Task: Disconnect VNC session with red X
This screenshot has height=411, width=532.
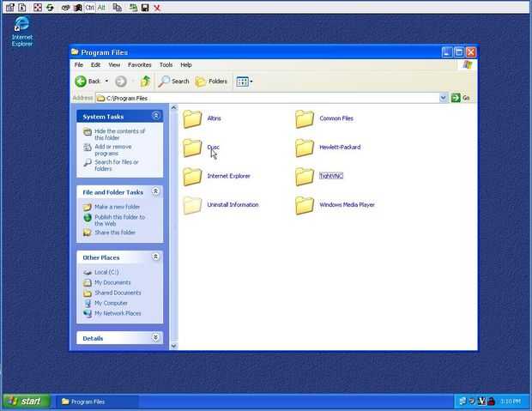Action: 157,7
